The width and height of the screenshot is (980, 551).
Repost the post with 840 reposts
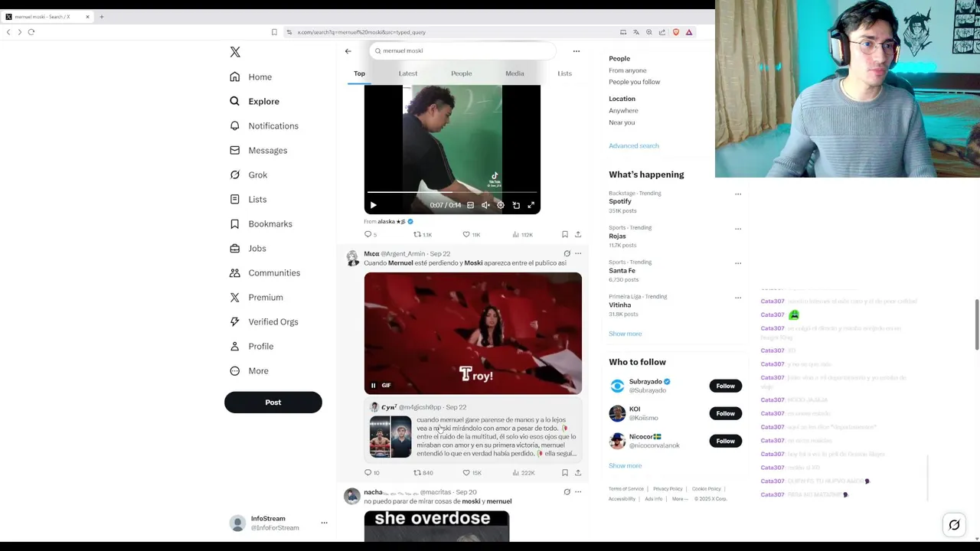coord(423,472)
